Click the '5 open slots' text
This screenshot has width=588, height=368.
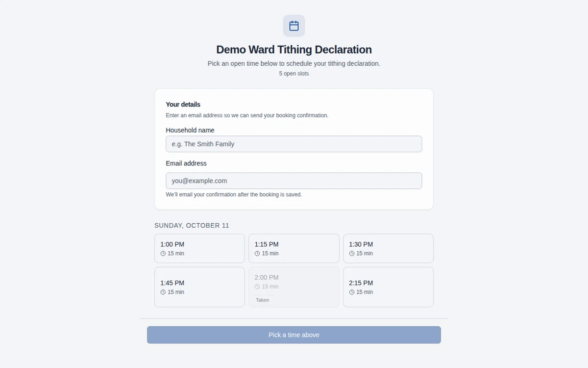tap(294, 74)
